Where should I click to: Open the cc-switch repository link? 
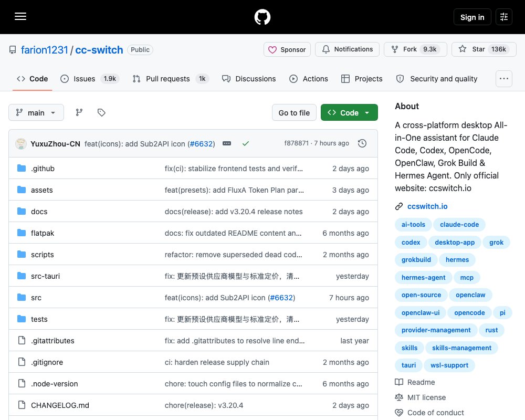tap(99, 50)
